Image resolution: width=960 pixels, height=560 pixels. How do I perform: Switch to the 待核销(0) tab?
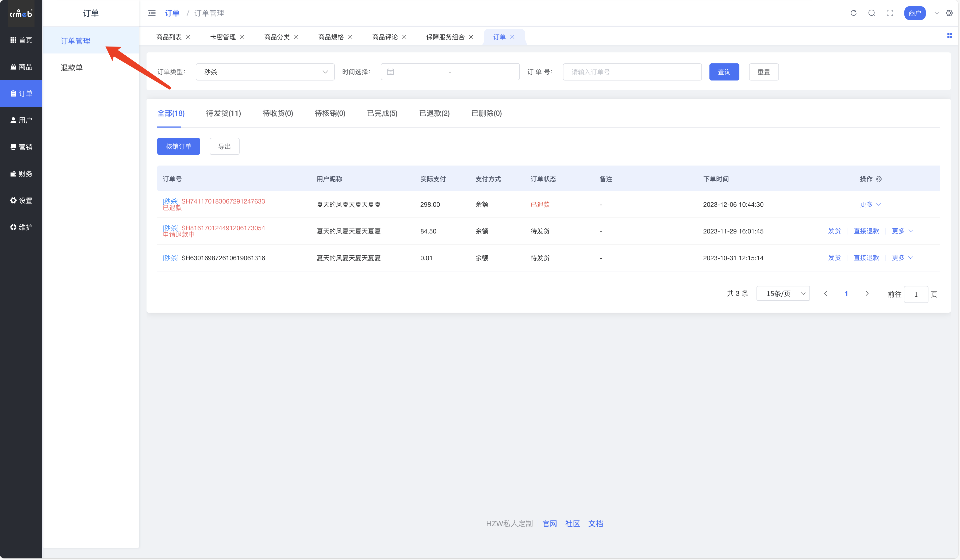330,113
